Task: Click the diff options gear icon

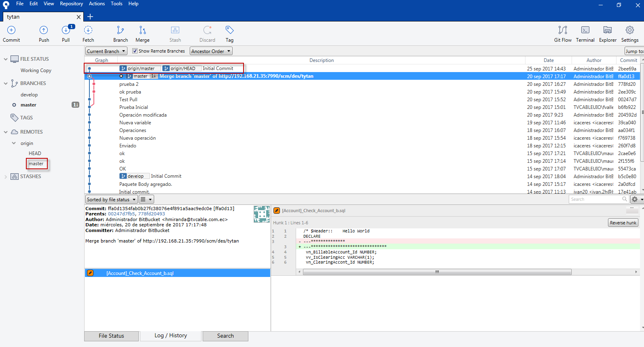Action: (x=635, y=199)
